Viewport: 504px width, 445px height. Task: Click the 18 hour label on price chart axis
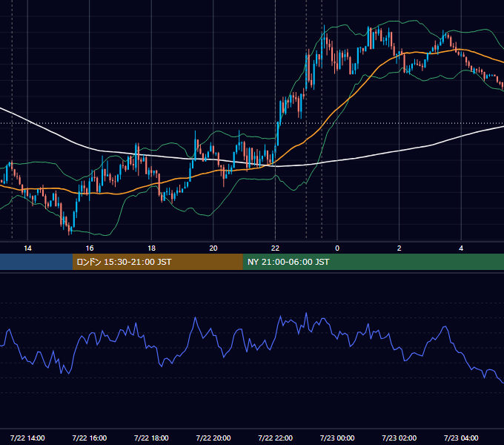(151, 248)
